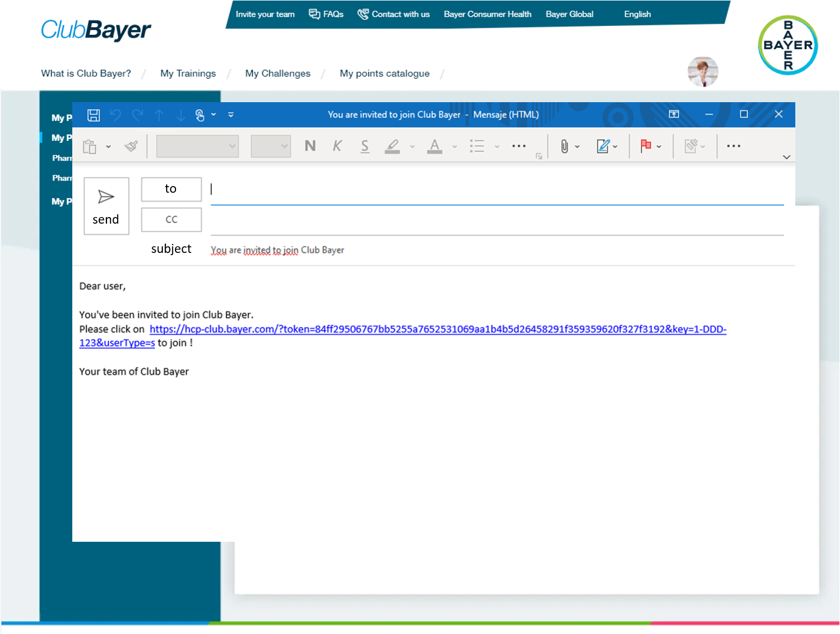Click the ClubBayer logo

(x=96, y=30)
